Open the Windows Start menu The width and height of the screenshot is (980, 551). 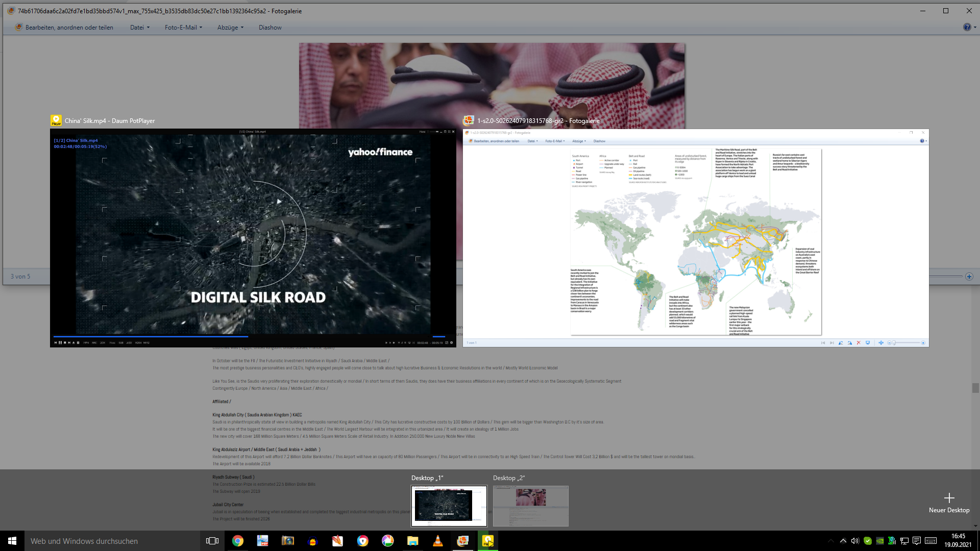coord(12,541)
